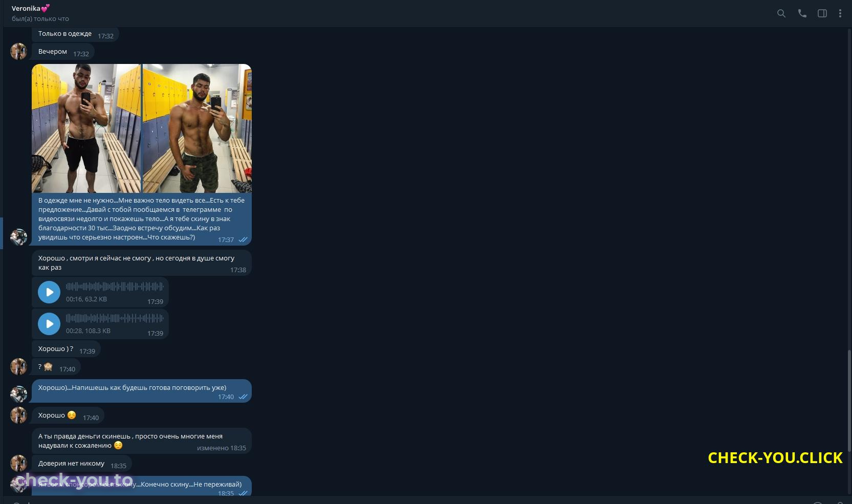Viewport: 852px width, 504px height.
Task: Select the 'Только в одежде' message
Action: 75,34
